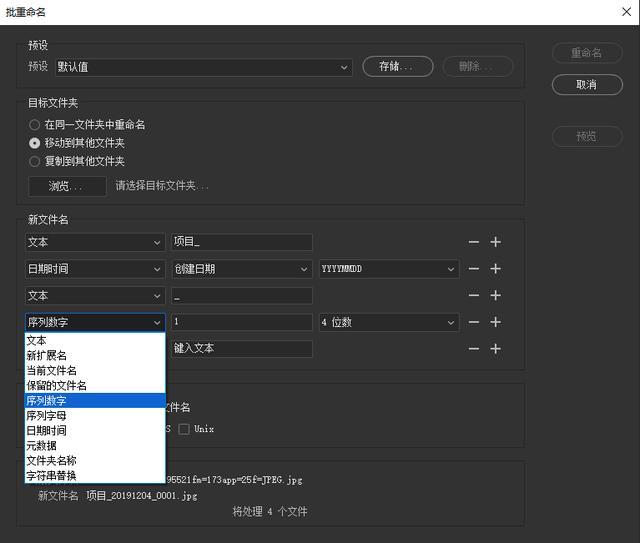Viewport: 640px width, 543px height.
Task: Choose 保留的文件名 from the dropdown list
Action: point(95,385)
